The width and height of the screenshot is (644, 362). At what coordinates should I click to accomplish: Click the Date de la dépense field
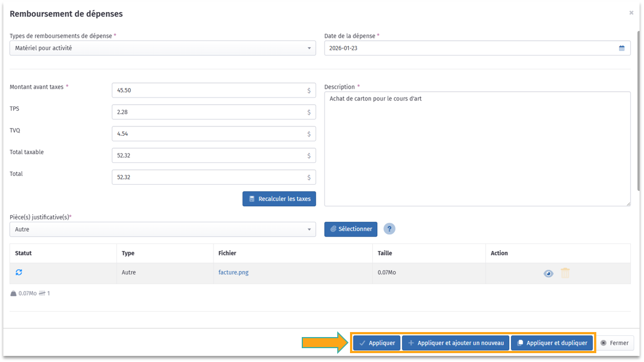[477, 48]
